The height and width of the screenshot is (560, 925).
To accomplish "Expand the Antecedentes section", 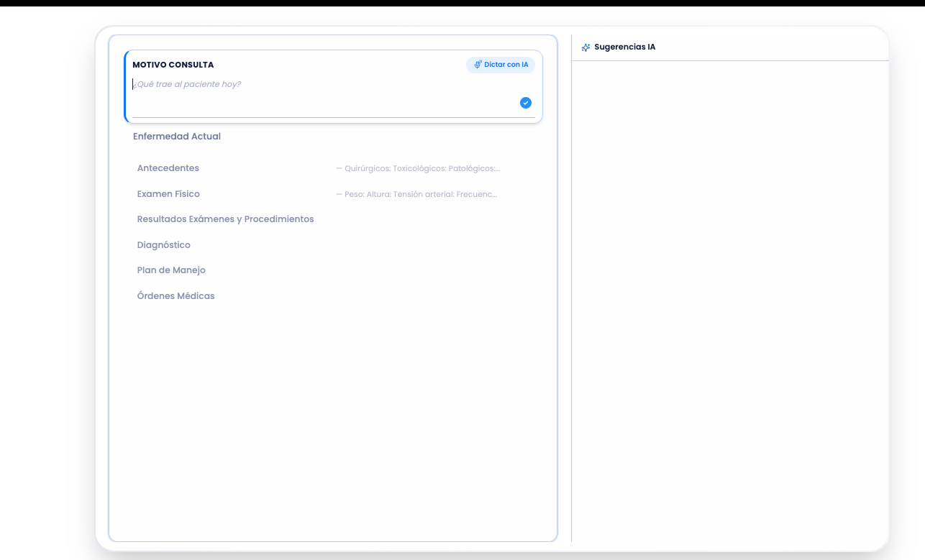I will (x=168, y=168).
